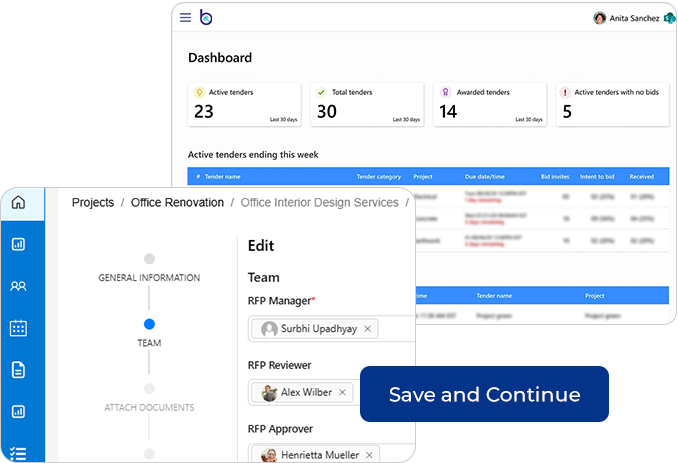
Task: Open Active tenders with no bids card
Action: pos(612,105)
